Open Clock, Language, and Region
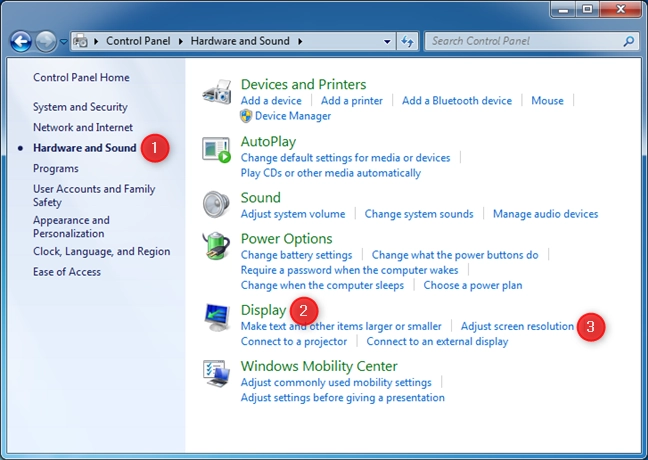This screenshot has width=648, height=460. [101, 251]
